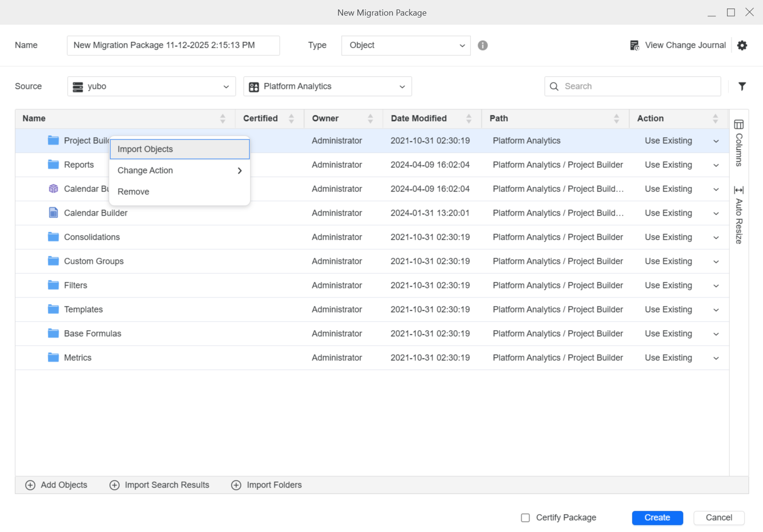Open the filter funnel icon
This screenshot has height=532, width=763.
click(742, 87)
